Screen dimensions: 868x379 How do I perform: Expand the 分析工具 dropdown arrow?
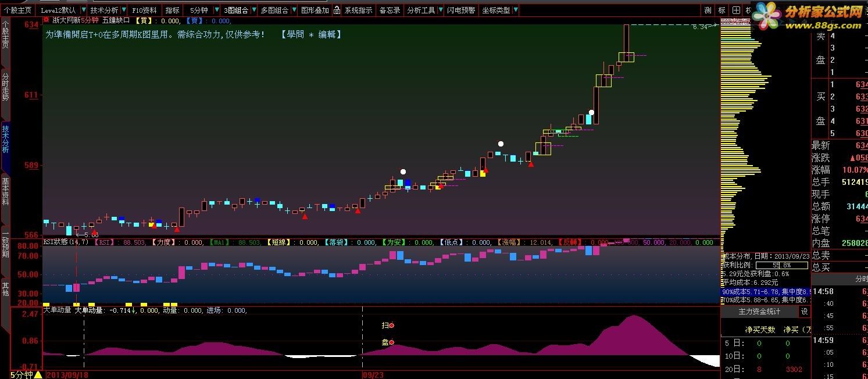pyautogui.click(x=441, y=10)
